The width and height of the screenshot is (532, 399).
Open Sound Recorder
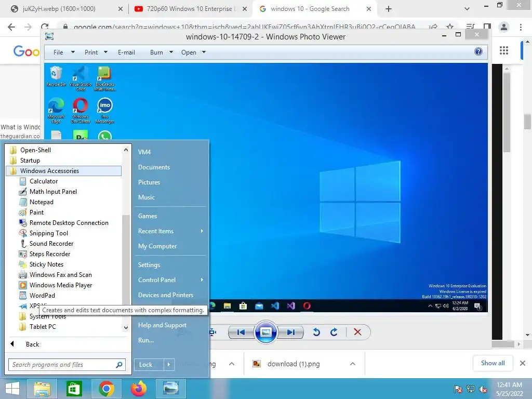[51, 244]
